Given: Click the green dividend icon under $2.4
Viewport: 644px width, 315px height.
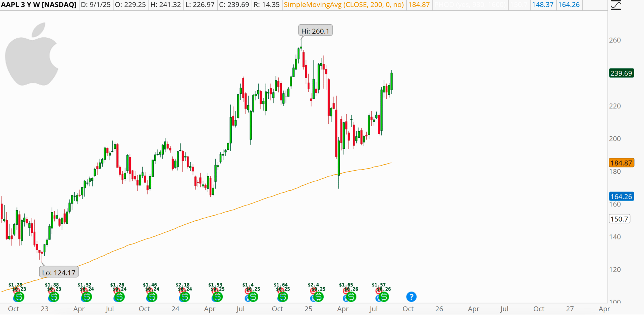Looking at the screenshot, I should [x=319, y=297].
